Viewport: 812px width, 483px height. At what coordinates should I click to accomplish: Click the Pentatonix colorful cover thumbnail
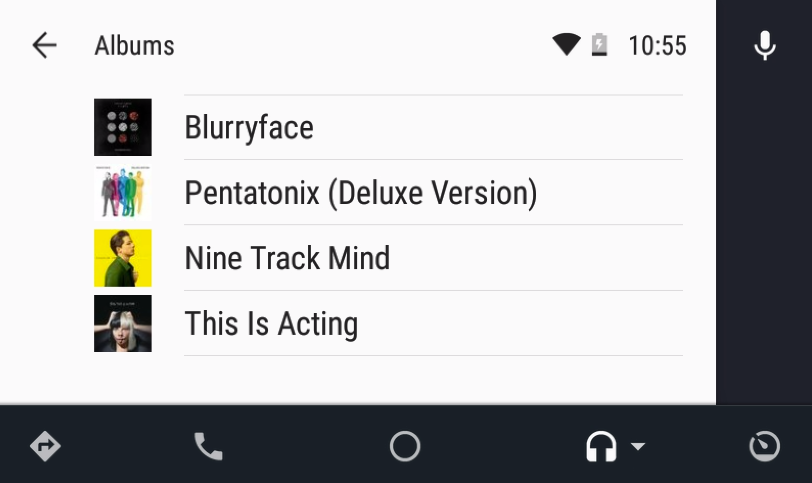click(123, 193)
